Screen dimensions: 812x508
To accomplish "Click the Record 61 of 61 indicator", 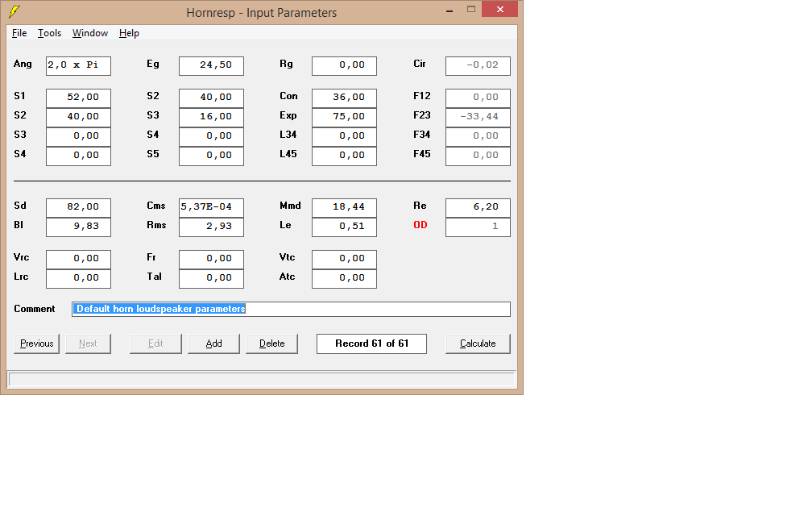I will (372, 344).
